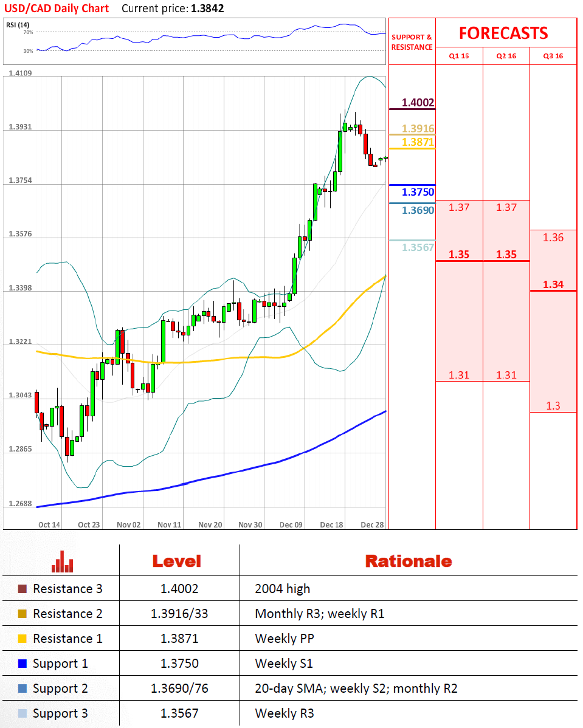The image size is (583, 728).
Task: Click the 1.4002 resistance level label
Action: pos(418,103)
